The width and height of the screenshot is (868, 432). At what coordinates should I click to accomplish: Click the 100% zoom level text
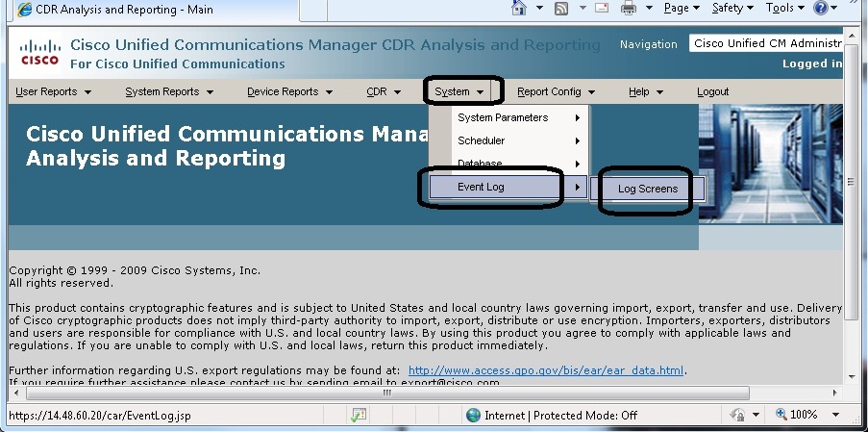[x=804, y=415]
